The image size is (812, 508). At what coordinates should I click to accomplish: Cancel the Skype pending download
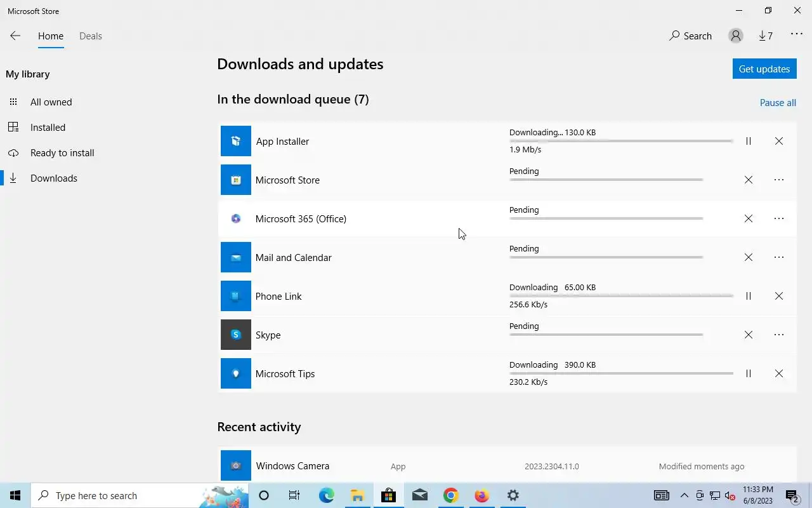tap(749, 335)
